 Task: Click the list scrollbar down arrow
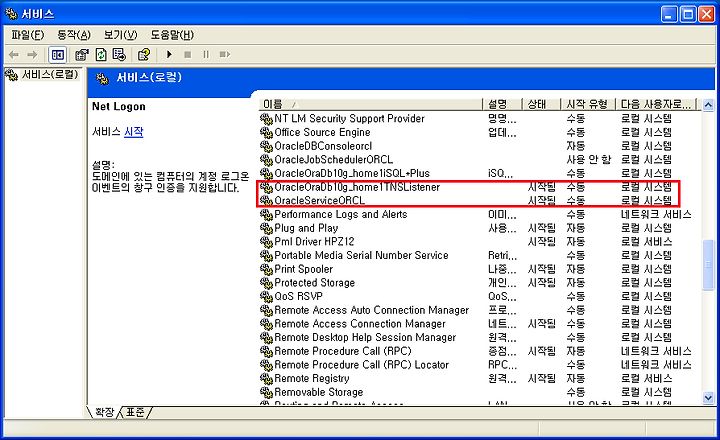click(x=709, y=398)
